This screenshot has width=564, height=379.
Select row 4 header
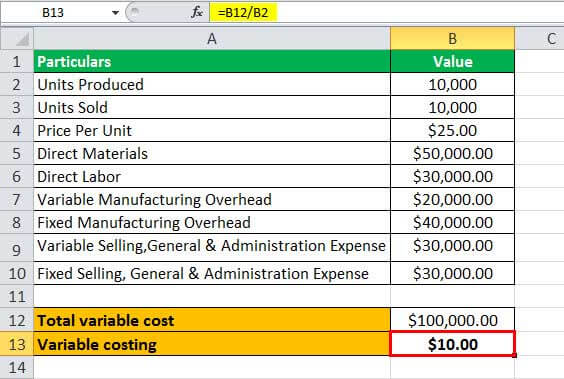pos(17,131)
